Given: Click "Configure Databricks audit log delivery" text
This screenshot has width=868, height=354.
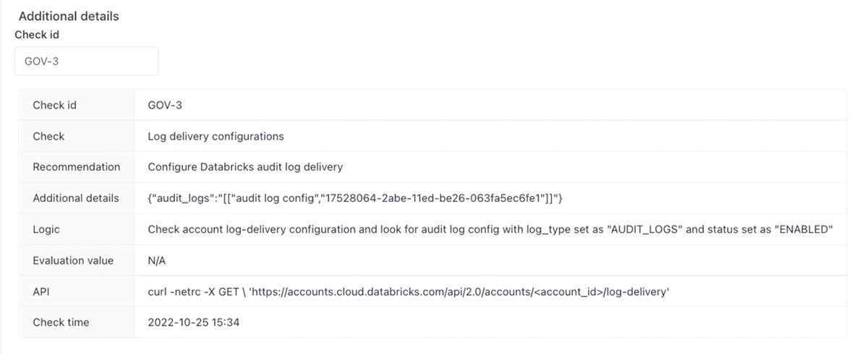Looking at the screenshot, I should tap(244, 167).
